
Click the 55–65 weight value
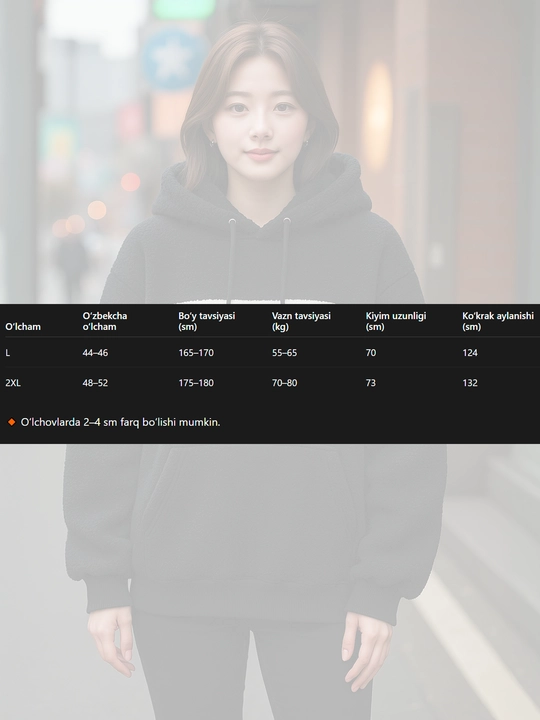pyautogui.click(x=284, y=353)
